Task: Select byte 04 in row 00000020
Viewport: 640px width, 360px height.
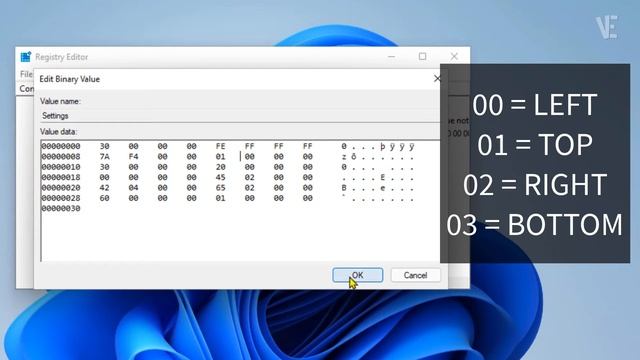Action: click(133, 188)
